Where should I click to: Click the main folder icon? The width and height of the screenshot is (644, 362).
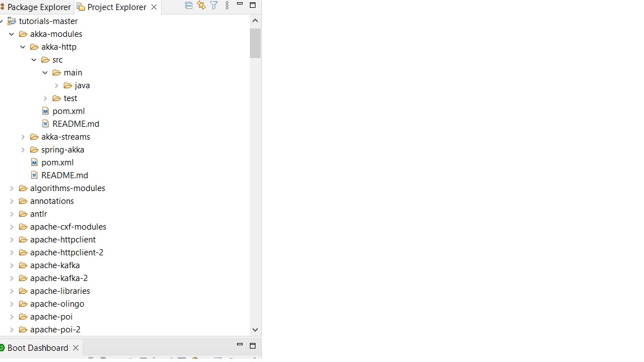(x=56, y=73)
